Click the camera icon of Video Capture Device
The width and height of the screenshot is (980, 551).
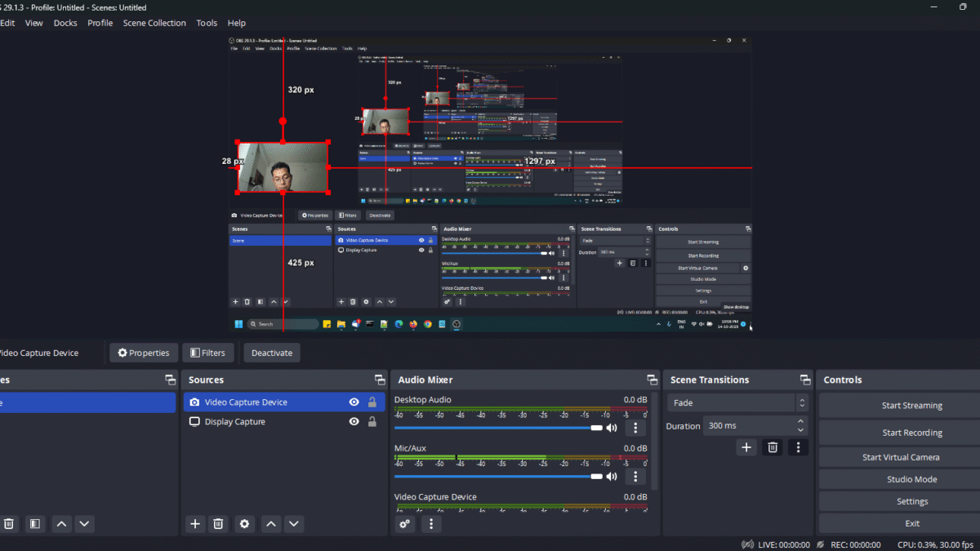[x=194, y=402]
